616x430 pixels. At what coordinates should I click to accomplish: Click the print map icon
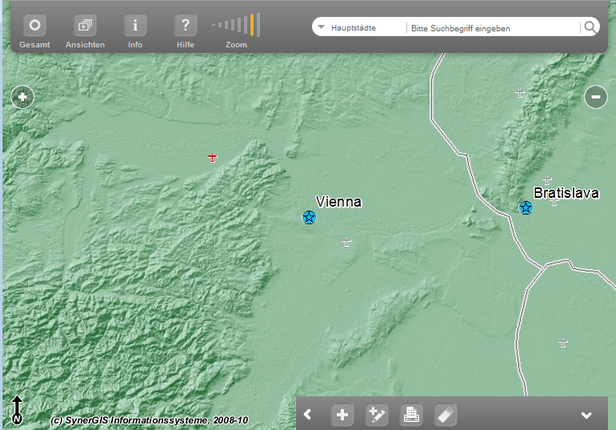tap(411, 414)
